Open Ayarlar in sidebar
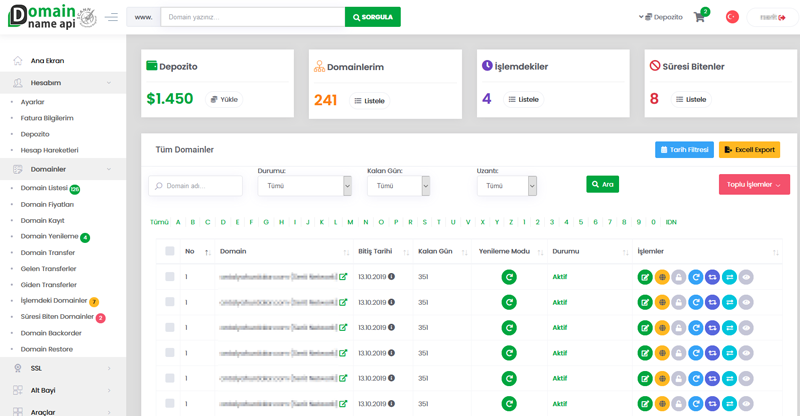This screenshot has width=800, height=416. (32, 102)
